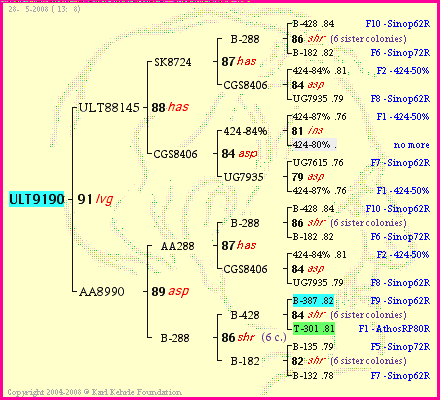Click B-288 entry directly under '89 asp'
The image size is (440, 400).
tap(175, 338)
